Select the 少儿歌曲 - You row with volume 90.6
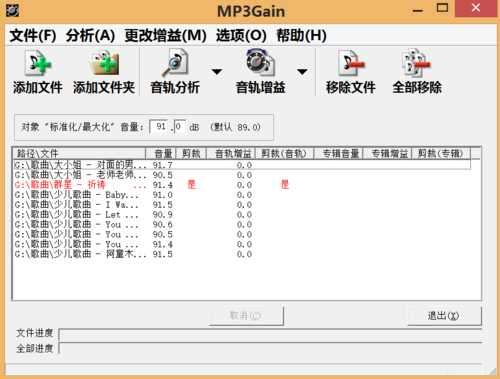The height and width of the screenshot is (379, 500). click(x=242, y=224)
